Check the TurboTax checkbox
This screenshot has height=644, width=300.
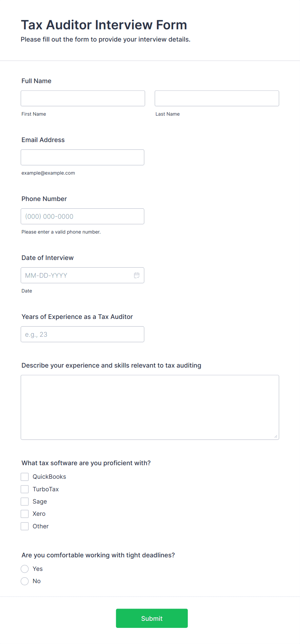coord(25,489)
